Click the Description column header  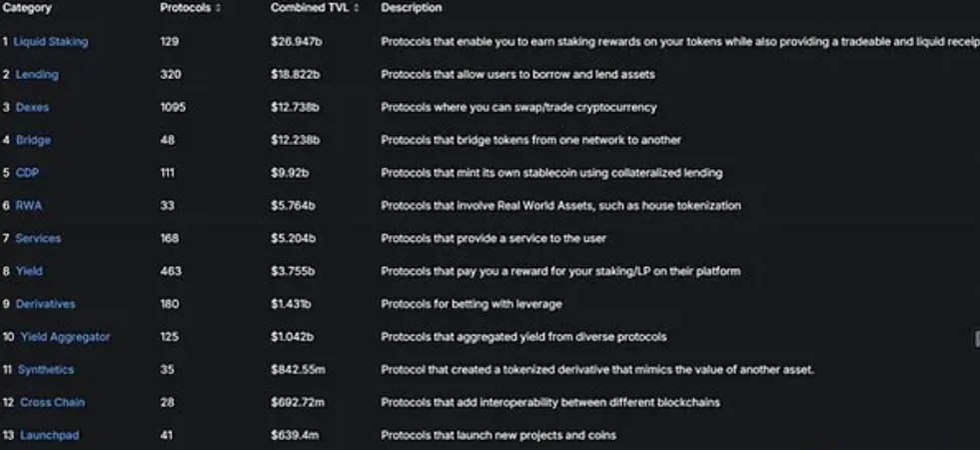click(x=412, y=8)
